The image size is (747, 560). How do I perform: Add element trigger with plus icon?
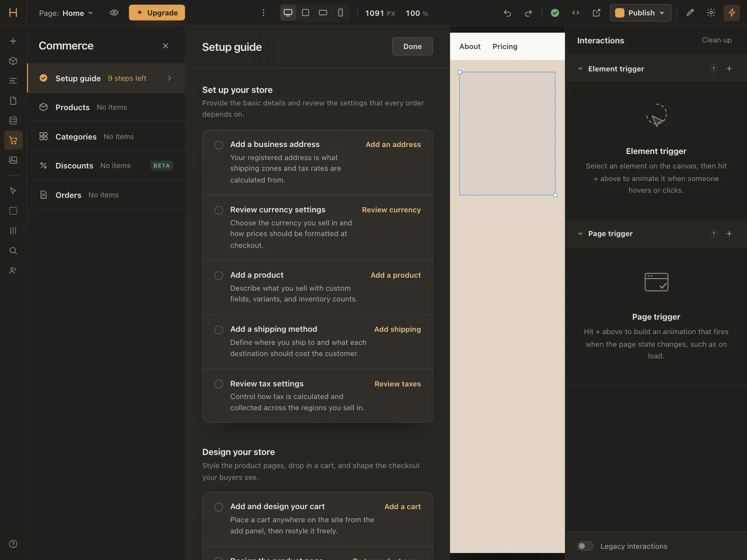point(729,69)
